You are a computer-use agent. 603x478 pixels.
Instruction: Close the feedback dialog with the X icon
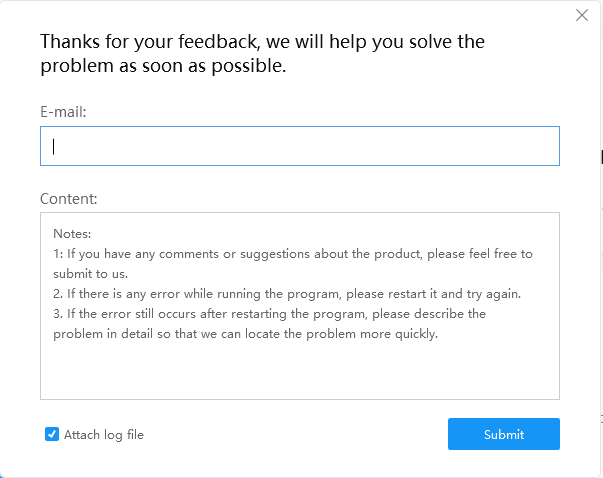[x=582, y=15]
